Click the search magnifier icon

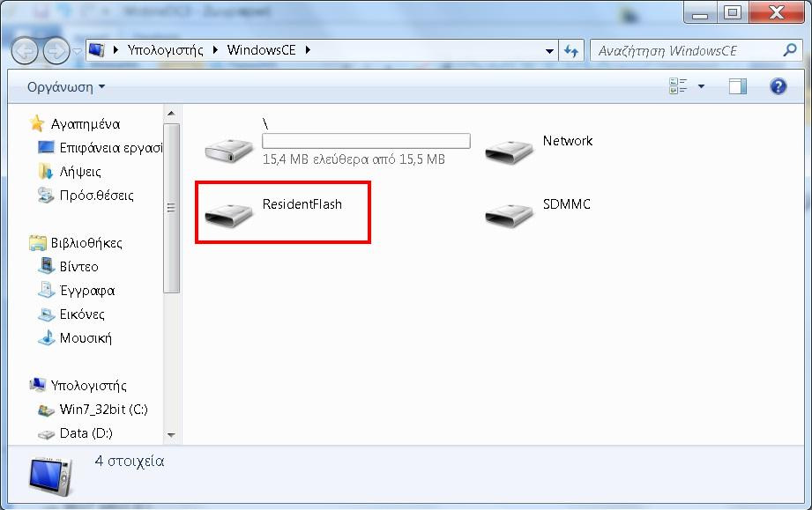point(790,50)
